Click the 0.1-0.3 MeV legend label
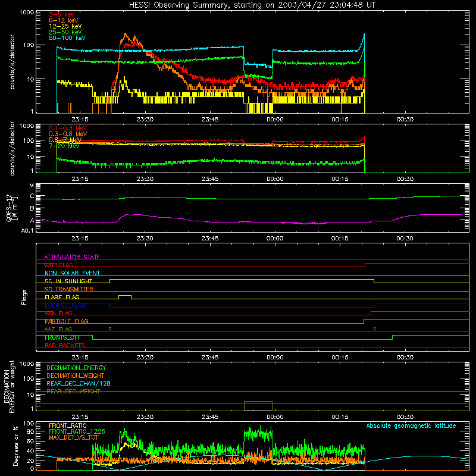This screenshot has width=476, height=476. tap(68, 128)
